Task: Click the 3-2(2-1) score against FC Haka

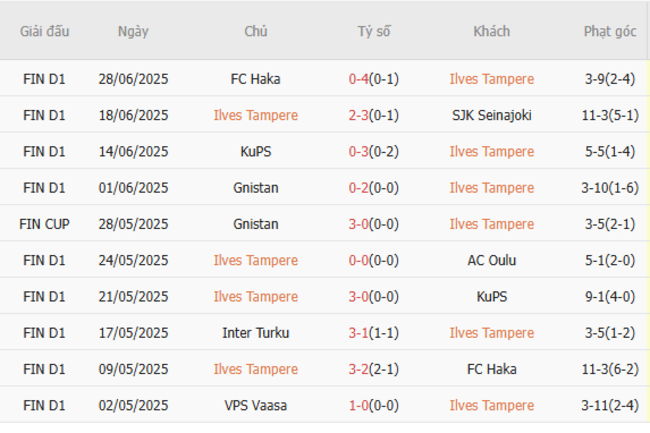Action: 373,369
